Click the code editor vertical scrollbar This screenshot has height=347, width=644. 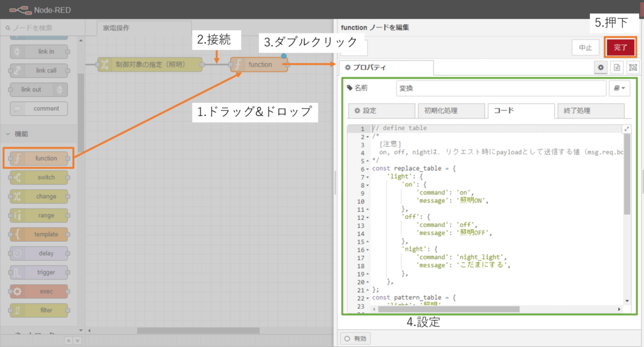[x=627, y=174]
